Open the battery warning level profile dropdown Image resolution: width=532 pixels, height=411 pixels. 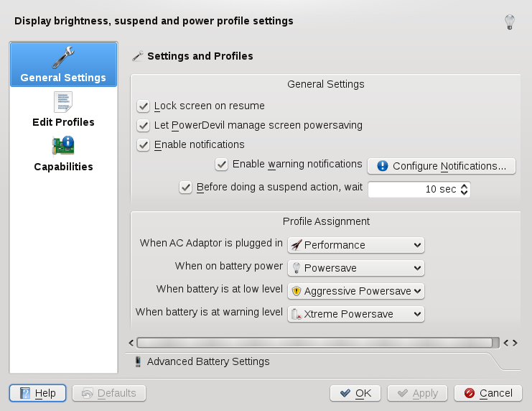click(356, 314)
